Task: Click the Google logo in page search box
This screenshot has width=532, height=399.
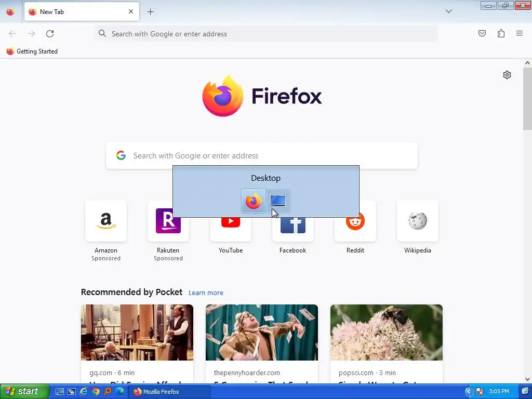Action: click(x=121, y=155)
